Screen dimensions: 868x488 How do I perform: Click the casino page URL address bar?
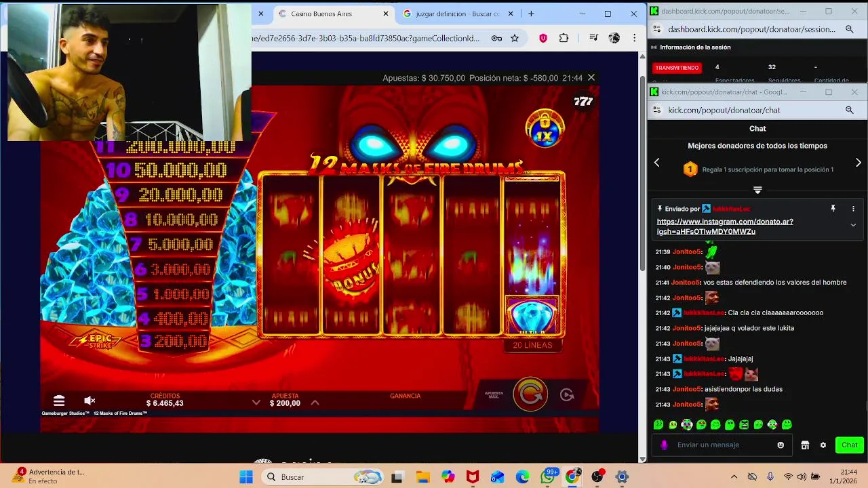[366, 38]
